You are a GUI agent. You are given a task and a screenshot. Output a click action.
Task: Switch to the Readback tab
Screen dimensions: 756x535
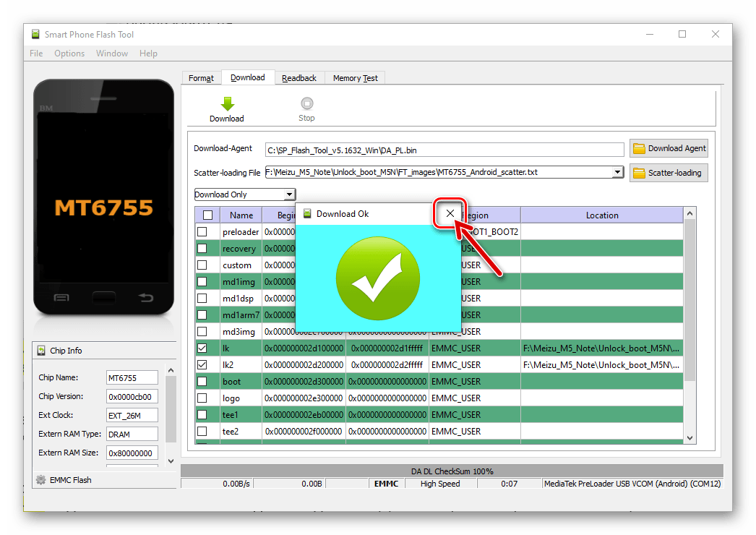coord(299,78)
